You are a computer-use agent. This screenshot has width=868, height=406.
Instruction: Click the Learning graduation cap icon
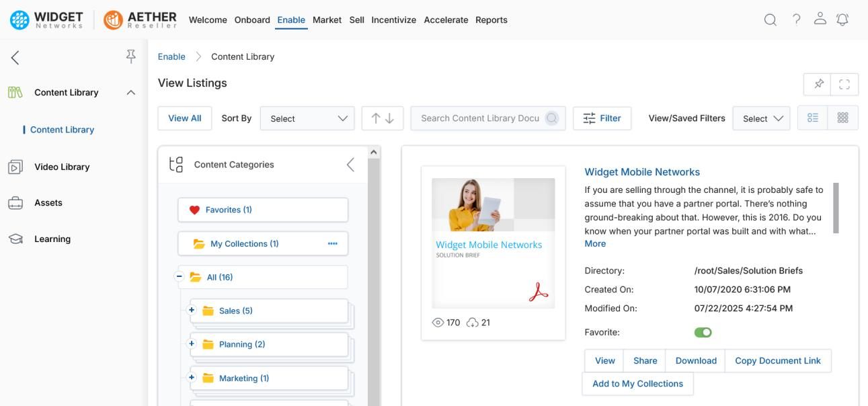[x=15, y=239]
